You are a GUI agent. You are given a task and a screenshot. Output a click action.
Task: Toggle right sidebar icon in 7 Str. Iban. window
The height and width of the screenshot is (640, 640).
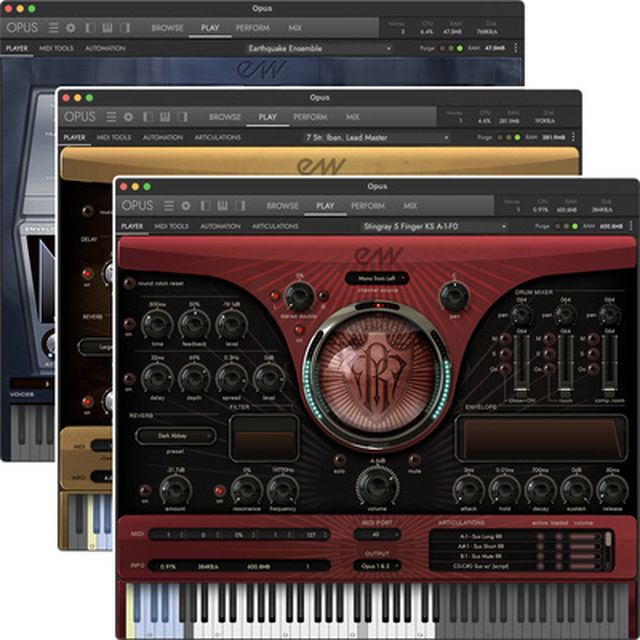click(183, 117)
